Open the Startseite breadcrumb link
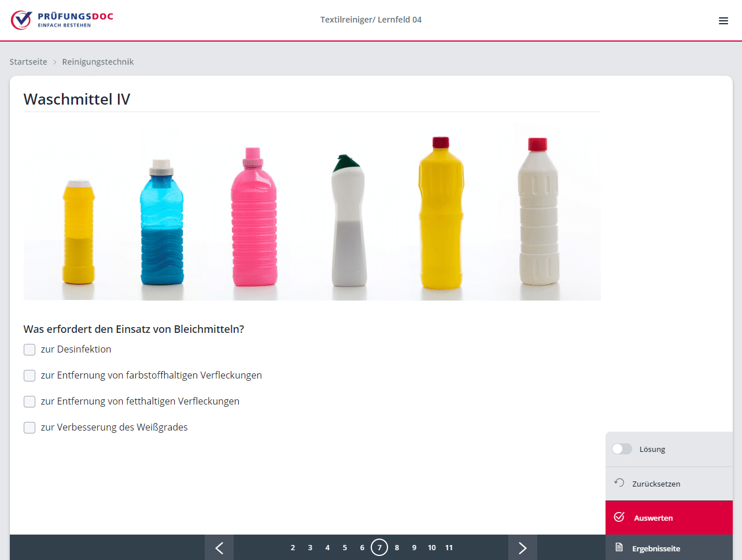The image size is (742, 560). pos(28,62)
